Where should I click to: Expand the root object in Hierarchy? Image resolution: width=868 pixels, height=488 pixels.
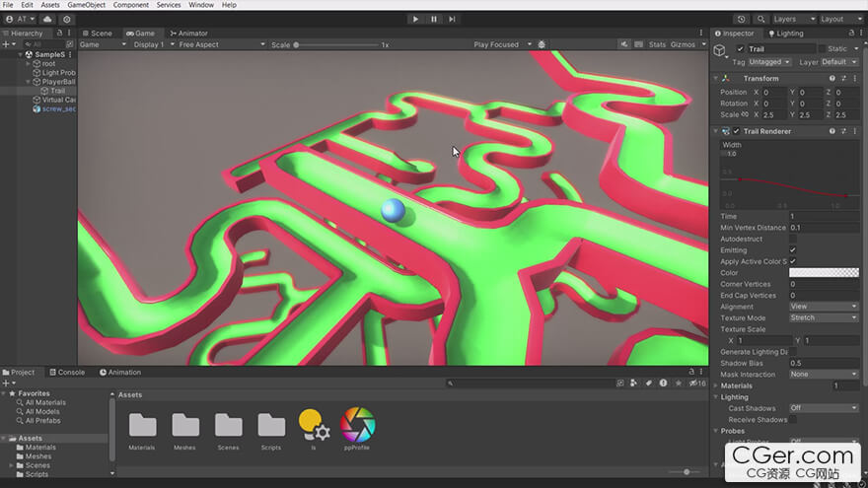point(29,64)
